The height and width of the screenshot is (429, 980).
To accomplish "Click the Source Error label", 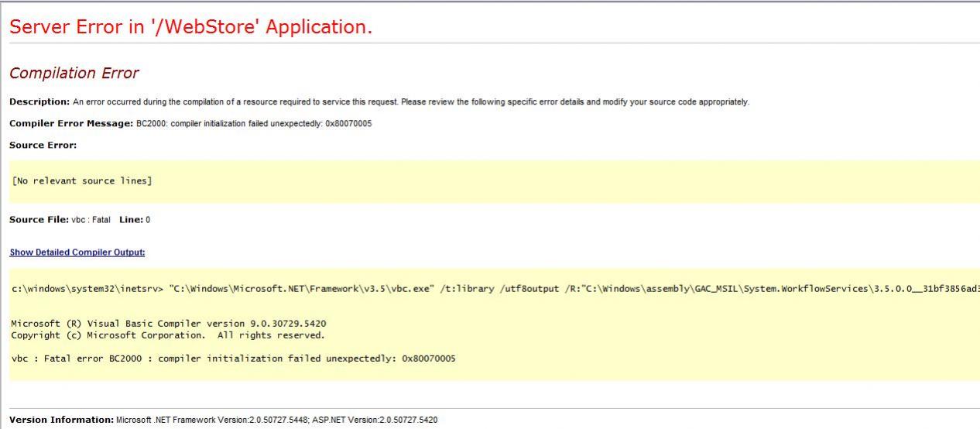I will [43, 145].
